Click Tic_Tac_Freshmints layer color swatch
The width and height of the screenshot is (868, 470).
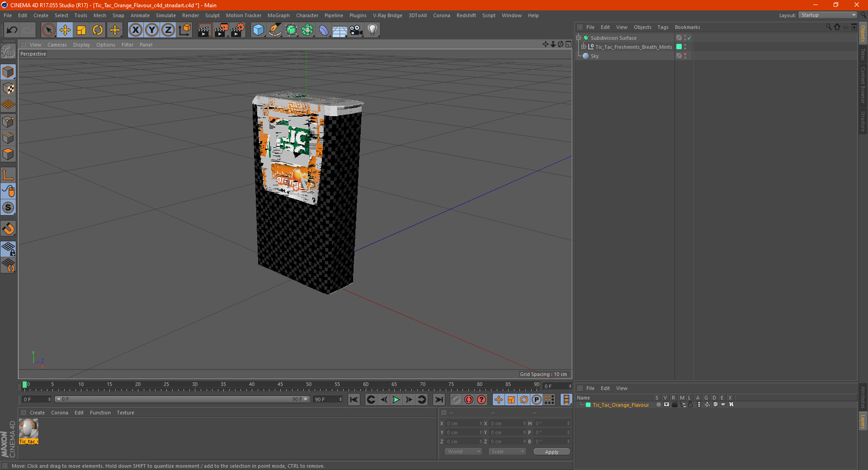[679, 47]
